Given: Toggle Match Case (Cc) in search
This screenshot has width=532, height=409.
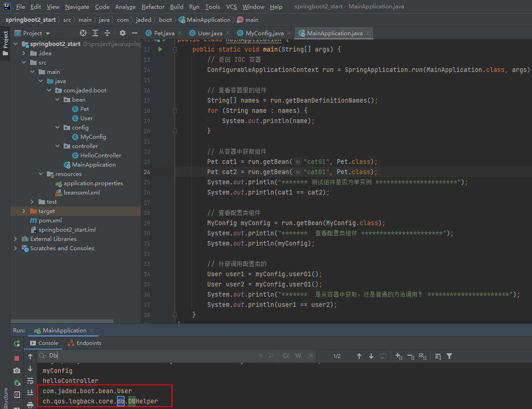Looking at the screenshot, I should pyautogui.click(x=286, y=356).
